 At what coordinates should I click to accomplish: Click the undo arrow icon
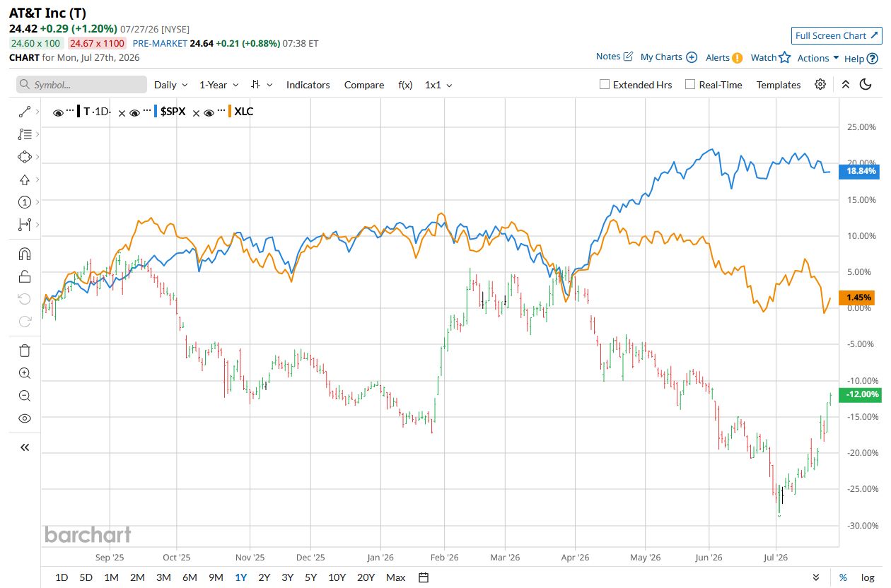click(25, 299)
